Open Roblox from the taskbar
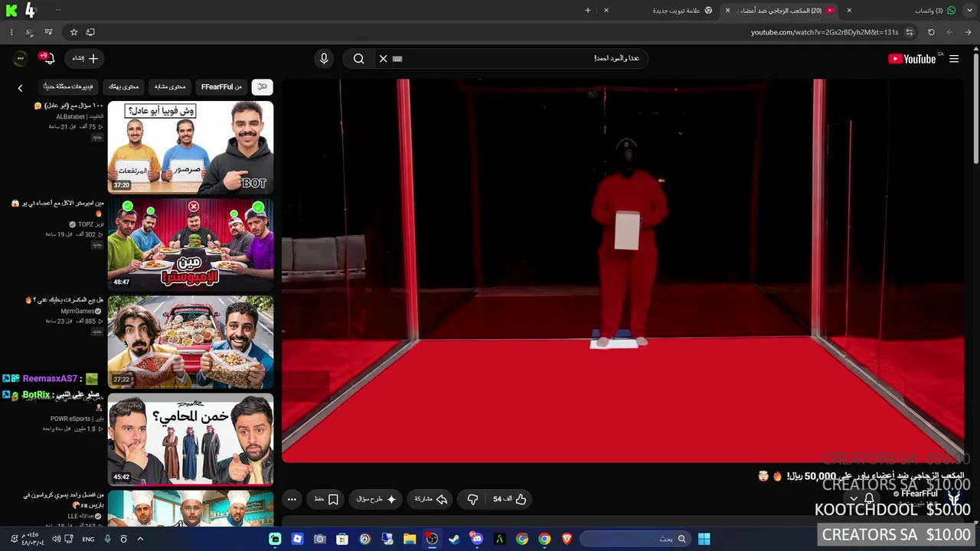This screenshot has height=551, width=980. [297, 539]
